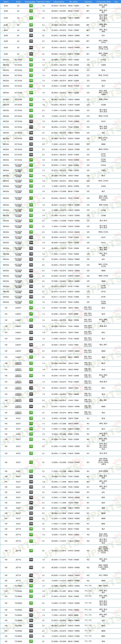
Task: Click petrol icon in Audi A3 08.2003 -> 09.2007 row
Action: pos(31,11)
